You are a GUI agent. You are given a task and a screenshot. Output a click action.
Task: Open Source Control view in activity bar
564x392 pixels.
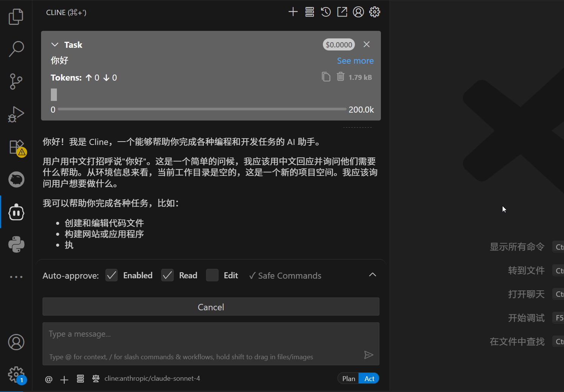coord(16,81)
